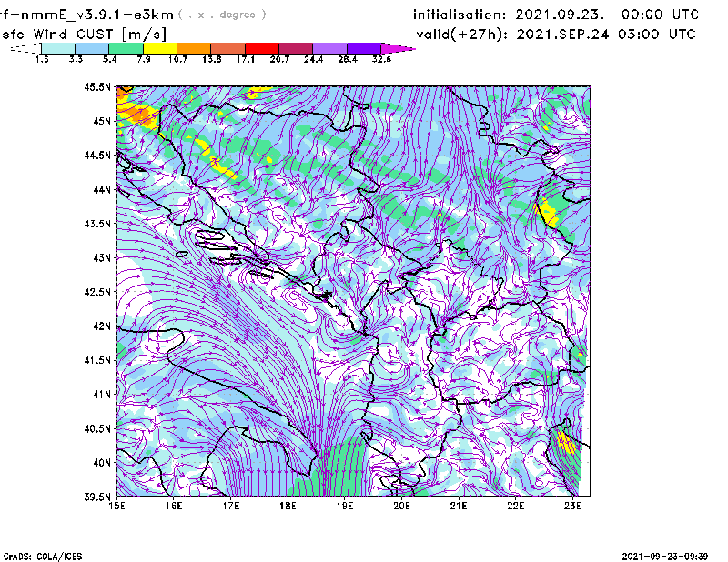
Task: Click the 42N latitude label
Action: [x=102, y=326]
